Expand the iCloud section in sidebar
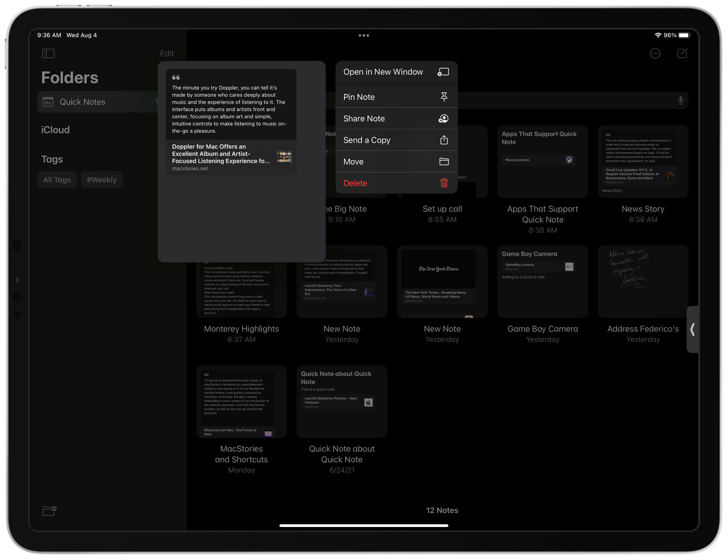Viewport: 728px width, 560px height. pos(55,129)
